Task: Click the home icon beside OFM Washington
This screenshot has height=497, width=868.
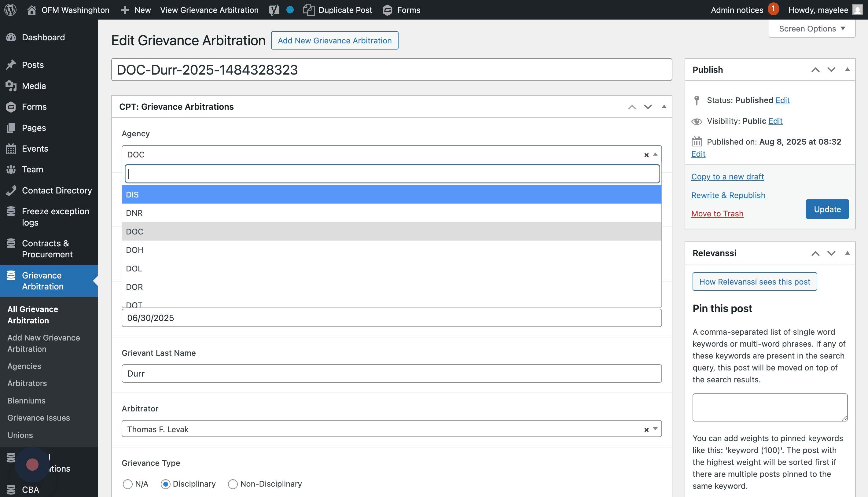Action: (x=32, y=9)
